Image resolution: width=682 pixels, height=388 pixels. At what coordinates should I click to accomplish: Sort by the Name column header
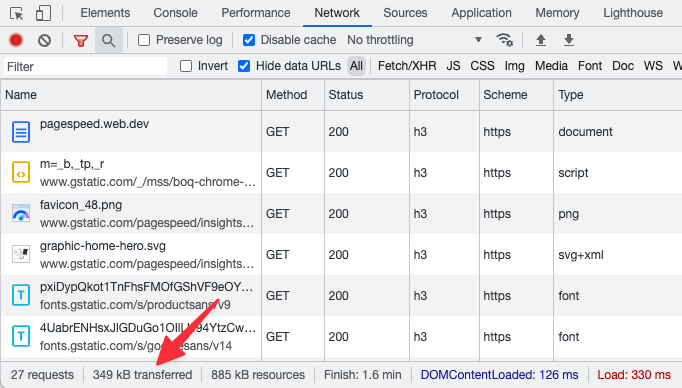point(131,95)
